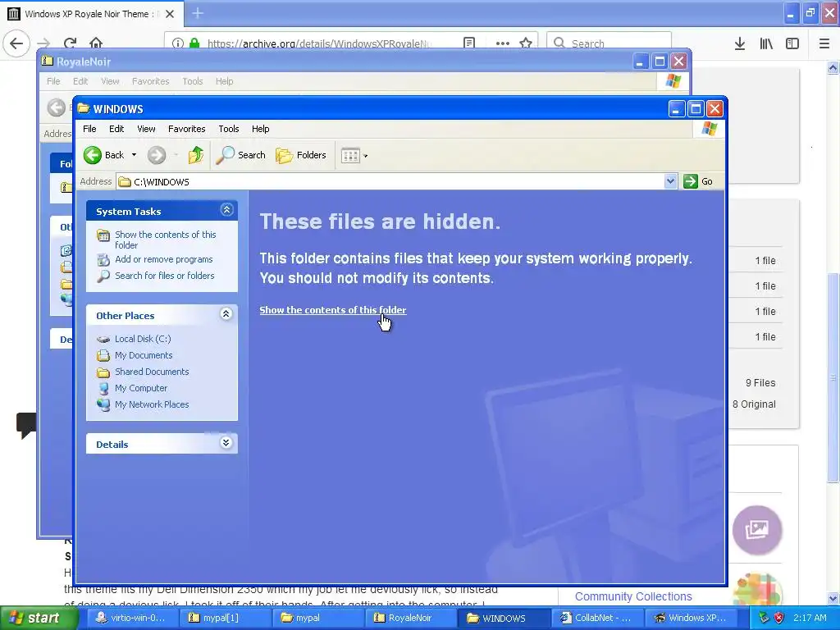Expand the Details panel
Screen dimensions: 840x630
point(226,442)
